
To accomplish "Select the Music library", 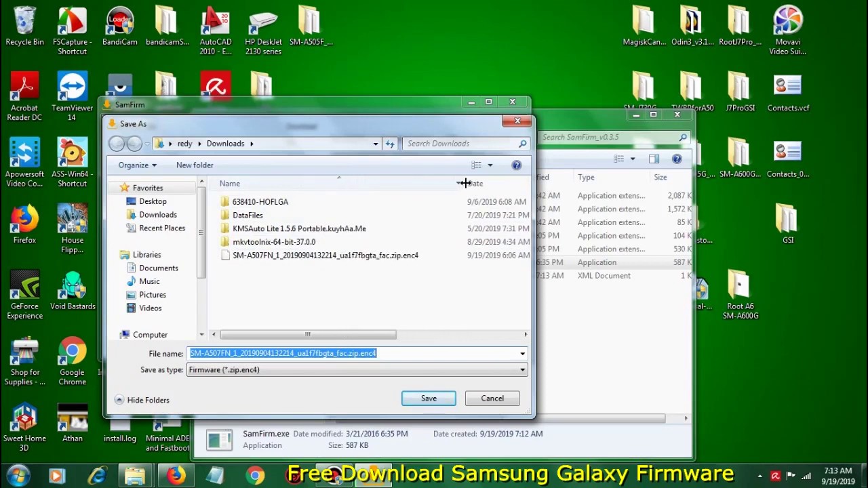I will [149, 281].
